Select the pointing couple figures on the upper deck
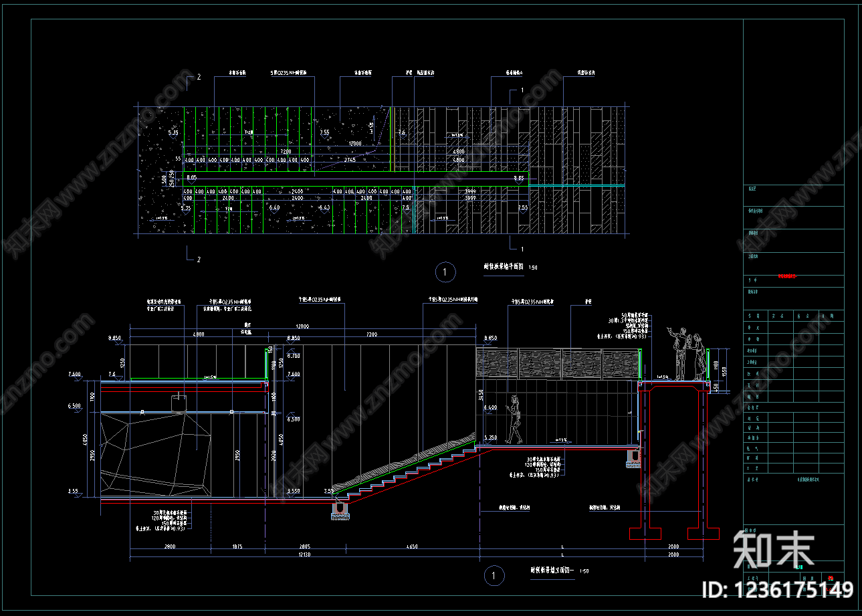 (x=687, y=354)
